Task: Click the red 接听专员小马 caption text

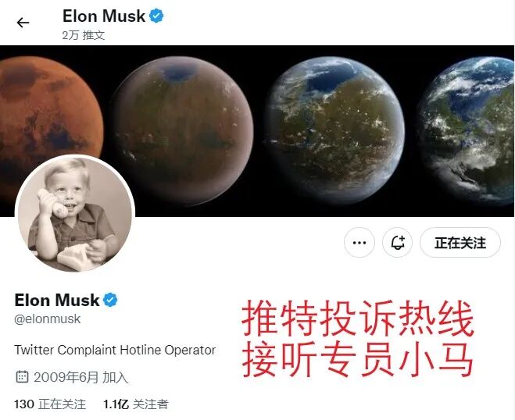Action: pyautogui.click(x=358, y=358)
